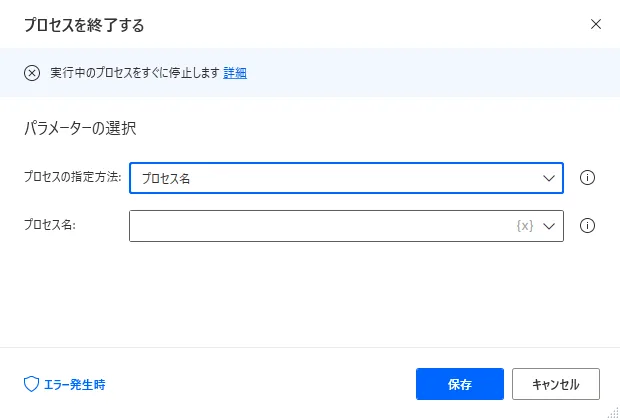Viewport: 620px width, 420px height.
Task: Open the プロセスの指定方法 combo box showing プロセス名
Action: [335, 178]
